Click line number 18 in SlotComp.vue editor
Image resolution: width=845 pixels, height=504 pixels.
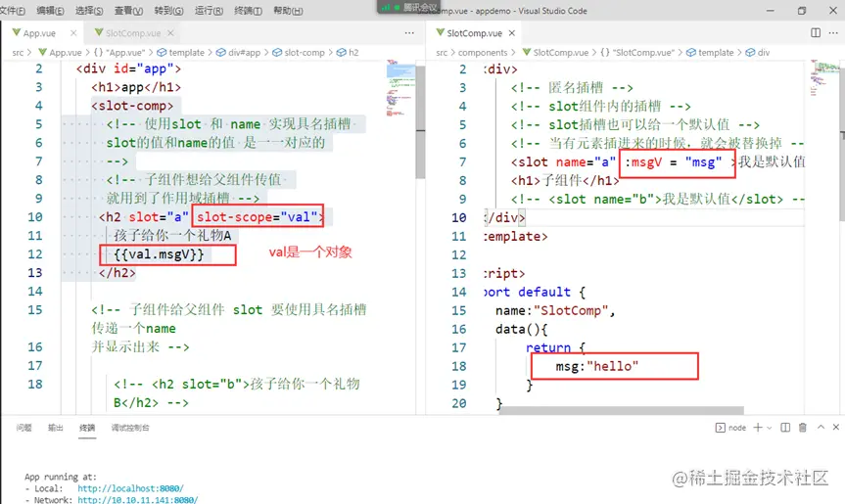click(x=458, y=366)
